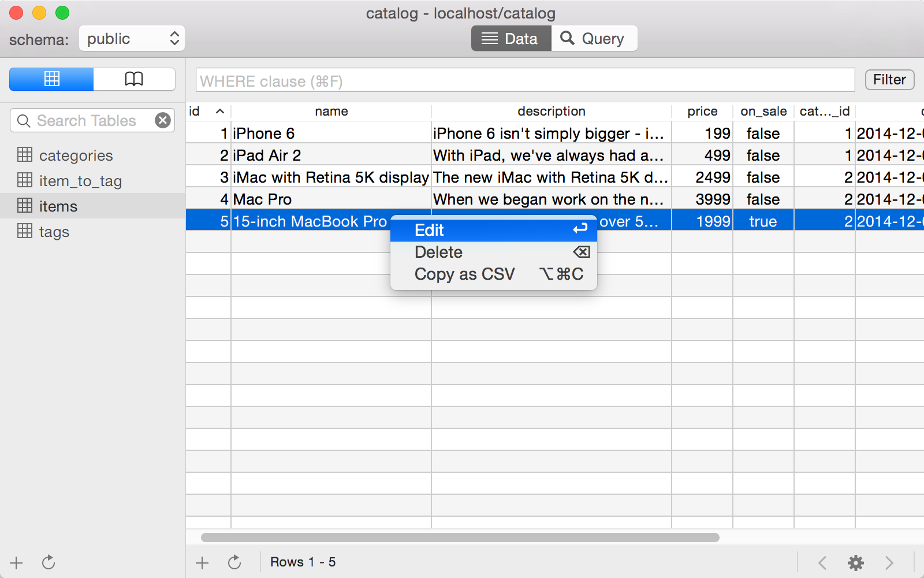Add a new row with the plus button
Image resolution: width=924 pixels, height=578 pixels.
click(x=202, y=561)
